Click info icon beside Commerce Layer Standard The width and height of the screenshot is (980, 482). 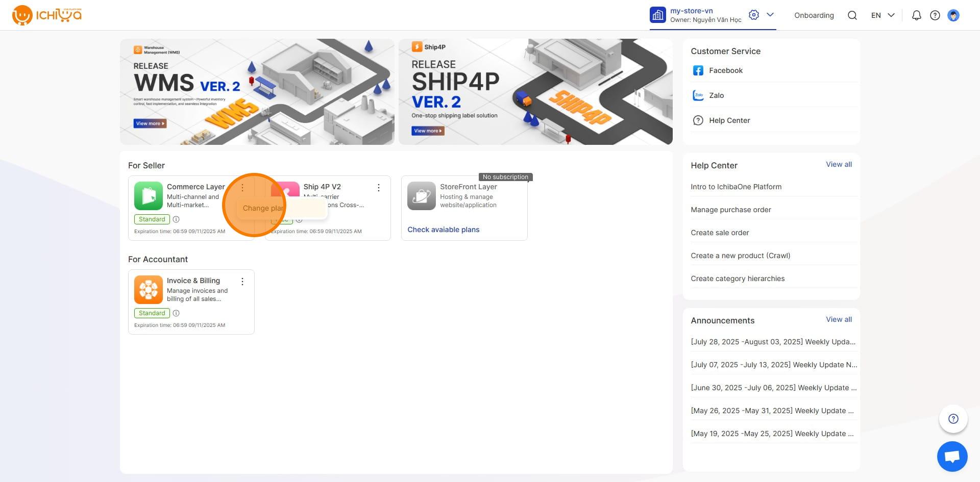pyautogui.click(x=176, y=219)
